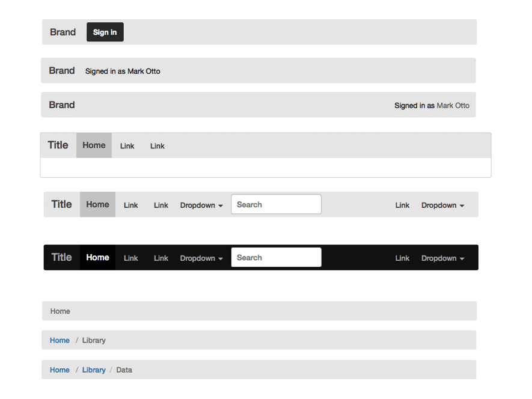Open blue Library link in the Data breadcrumb
532x399 pixels.
[94, 370]
